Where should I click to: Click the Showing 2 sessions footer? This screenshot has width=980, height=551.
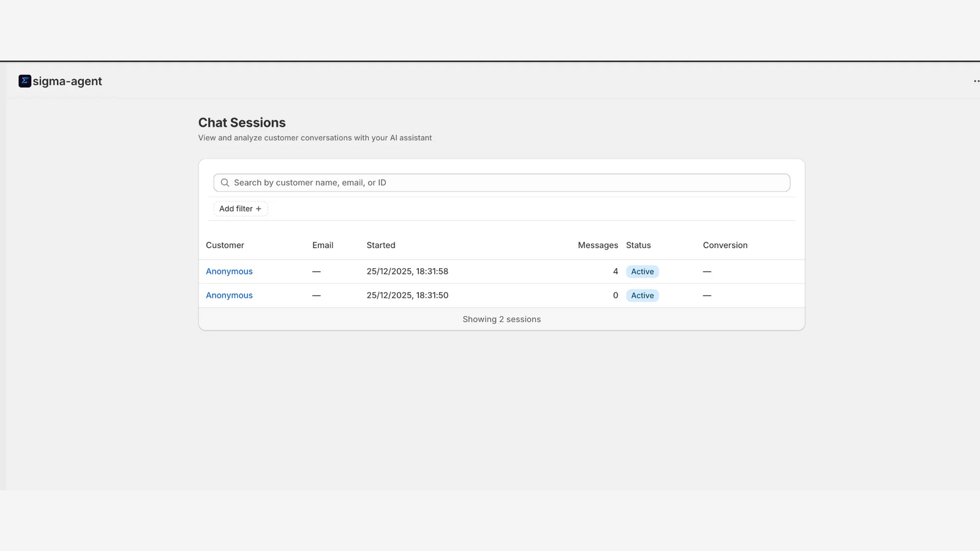point(501,319)
